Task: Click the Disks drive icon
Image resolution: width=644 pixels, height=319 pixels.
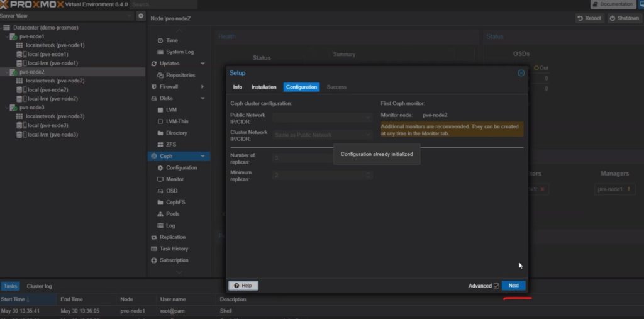Action: coord(154,98)
